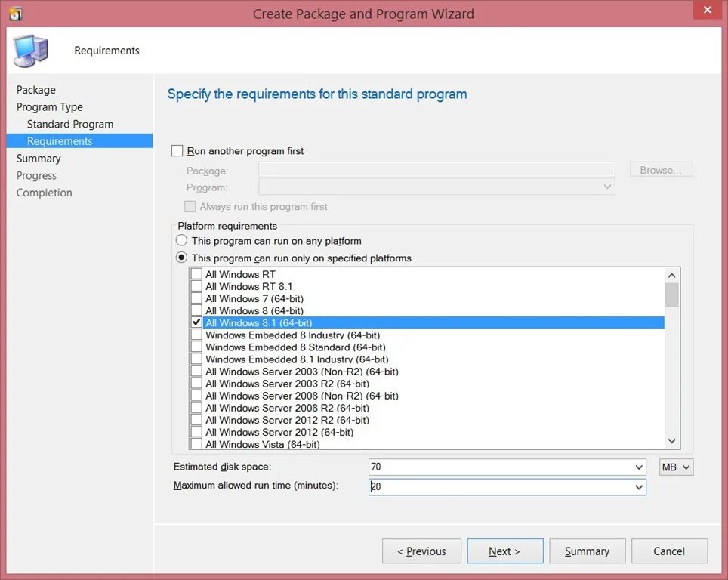Open the MB unit dropdown

click(676, 467)
